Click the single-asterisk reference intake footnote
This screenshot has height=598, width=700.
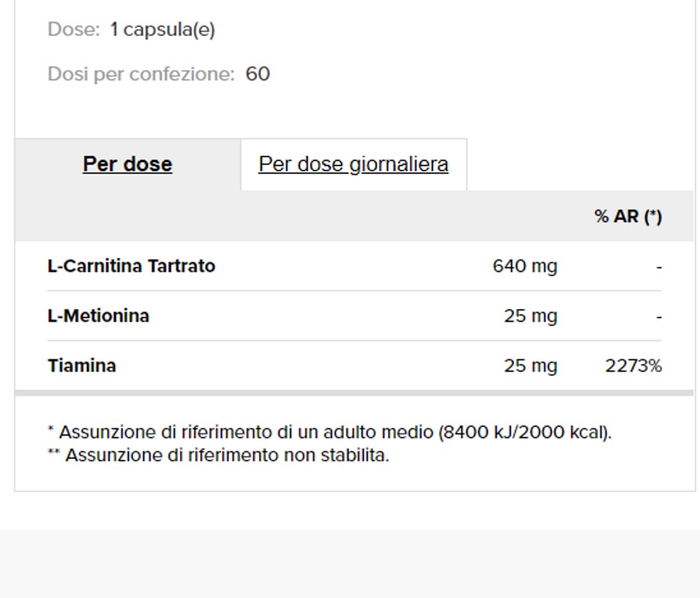[330, 433]
